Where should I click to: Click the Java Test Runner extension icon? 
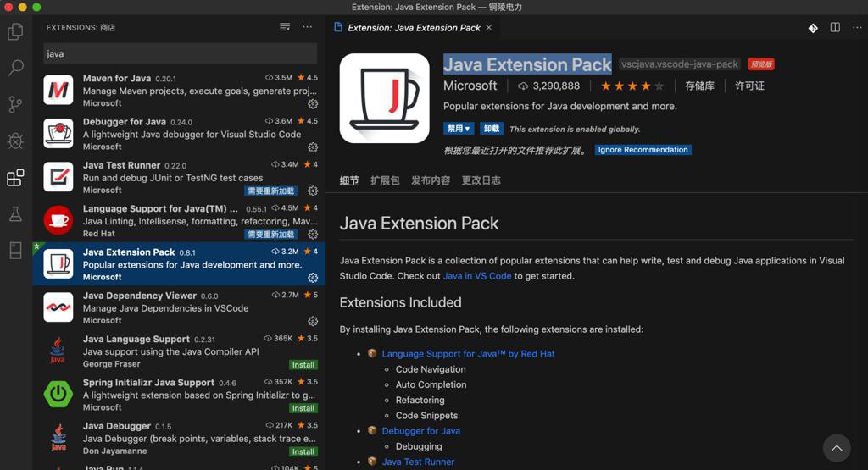(58, 176)
